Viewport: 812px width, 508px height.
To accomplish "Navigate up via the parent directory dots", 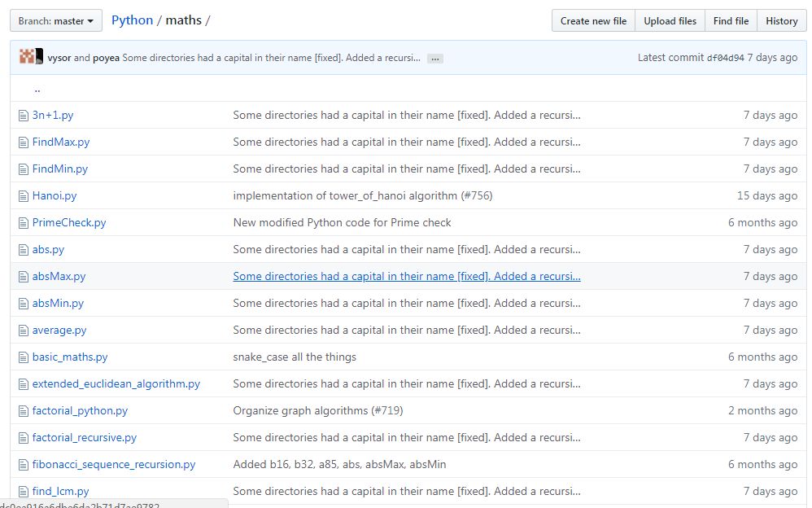I will 37,89.
